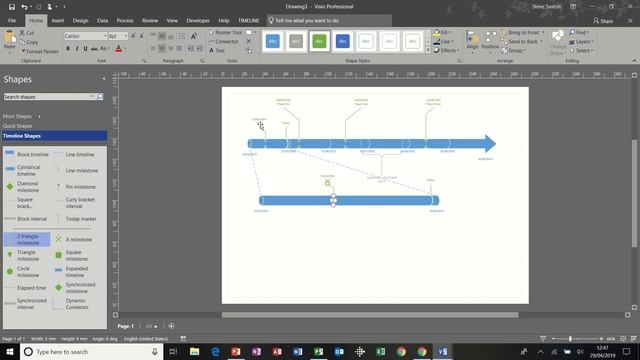Open Excel from the Windows taskbar
Image resolution: width=640 pixels, height=360 pixels.
380,351
